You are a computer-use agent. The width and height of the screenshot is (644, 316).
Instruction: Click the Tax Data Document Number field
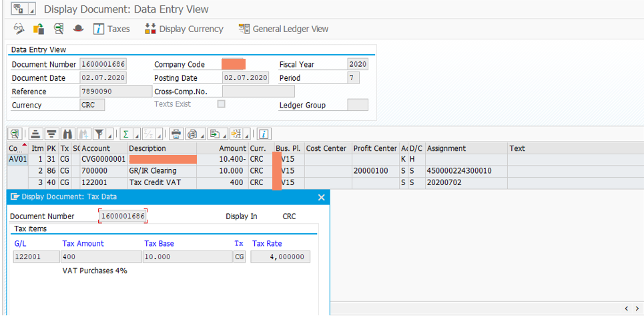[123, 216]
